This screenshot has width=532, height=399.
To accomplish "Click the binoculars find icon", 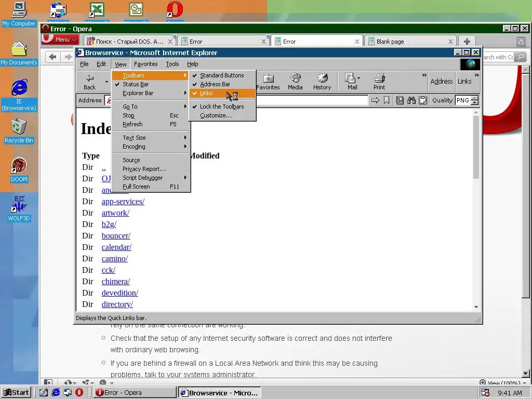I will click(x=411, y=100).
